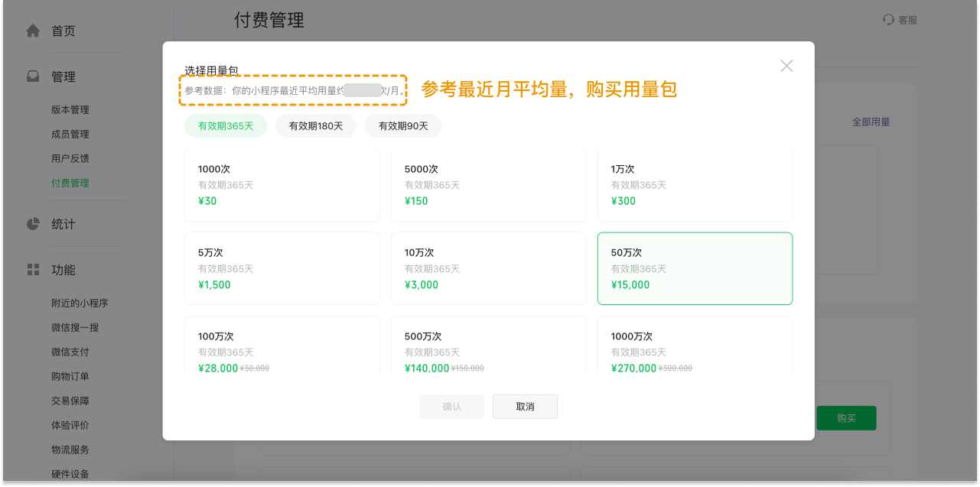Select the 有效期365天 validity option
Viewport: 980px width, 487px height.
point(226,126)
